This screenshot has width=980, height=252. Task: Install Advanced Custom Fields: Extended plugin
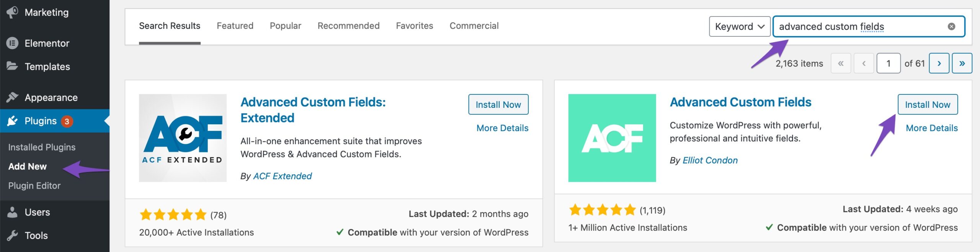coord(498,104)
